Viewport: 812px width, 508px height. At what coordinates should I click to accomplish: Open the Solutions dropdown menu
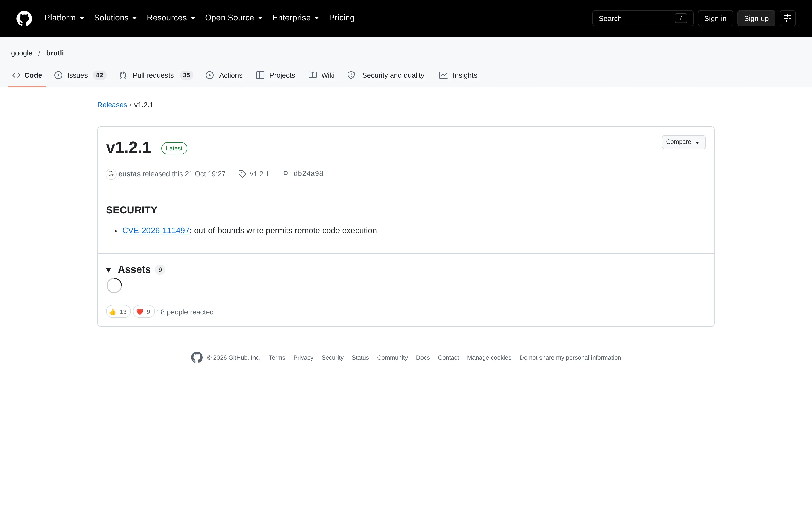tap(115, 18)
